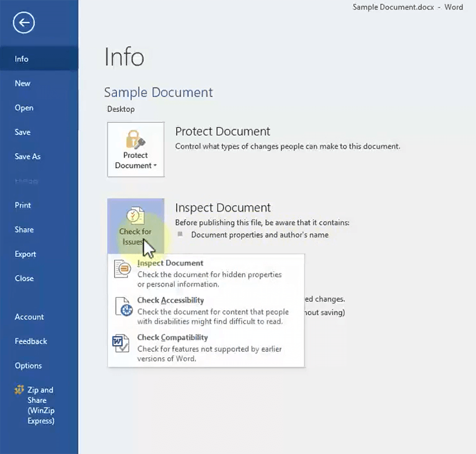Click the Check for Issues checklist icon

[135, 216]
